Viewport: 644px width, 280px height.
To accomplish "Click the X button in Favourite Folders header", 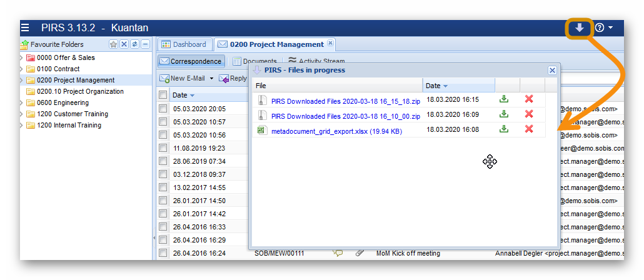I will click(x=124, y=44).
